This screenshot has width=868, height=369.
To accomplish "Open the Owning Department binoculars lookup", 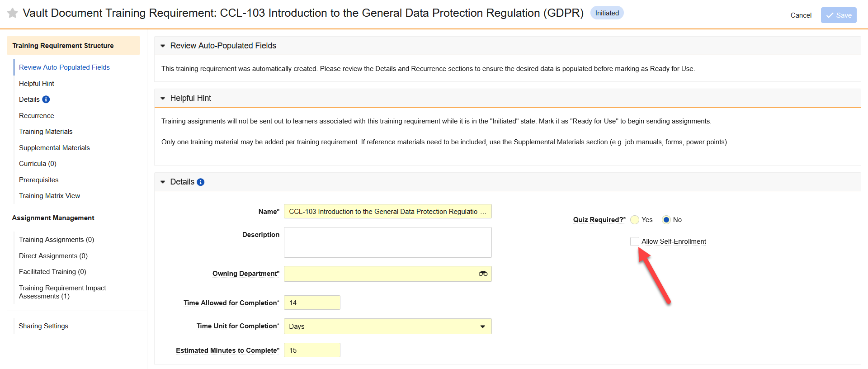I will click(x=483, y=274).
